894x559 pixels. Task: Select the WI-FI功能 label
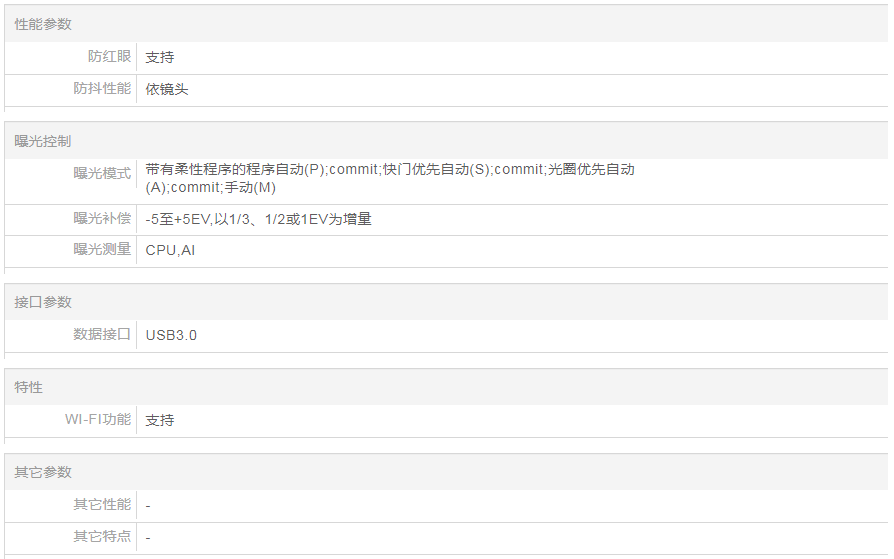[98, 419]
